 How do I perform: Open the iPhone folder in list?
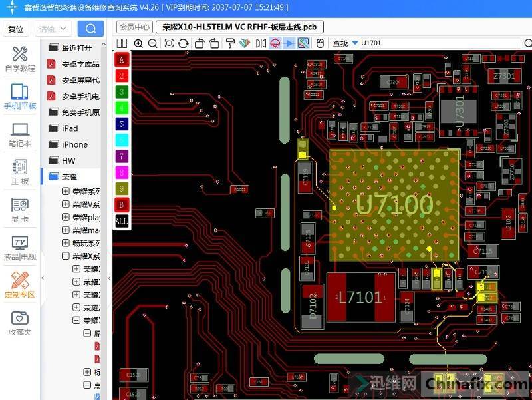pyautogui.click(x=74, y=144)
